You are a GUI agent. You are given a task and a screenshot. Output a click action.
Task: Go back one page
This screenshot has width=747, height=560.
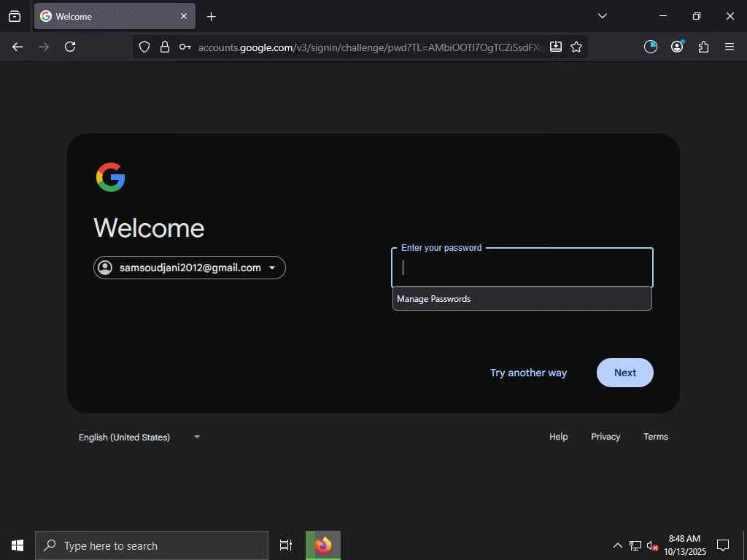pyautogui.click(x=18, y=47)
